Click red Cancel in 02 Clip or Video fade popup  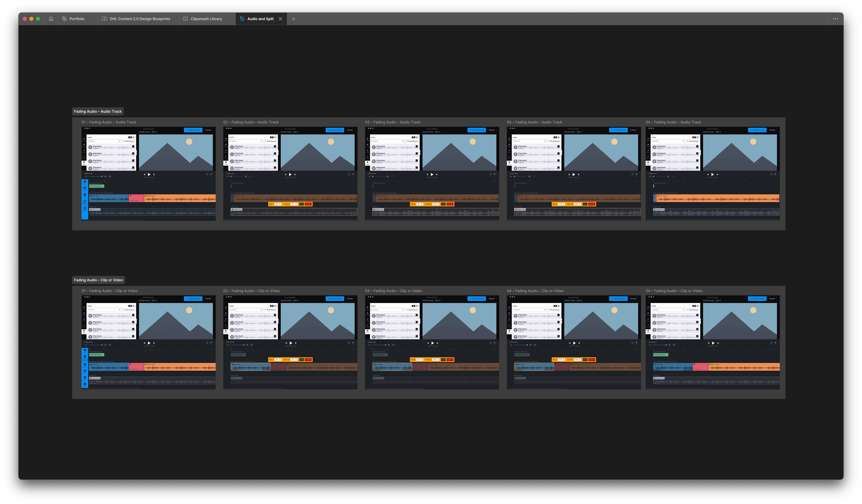308,360
